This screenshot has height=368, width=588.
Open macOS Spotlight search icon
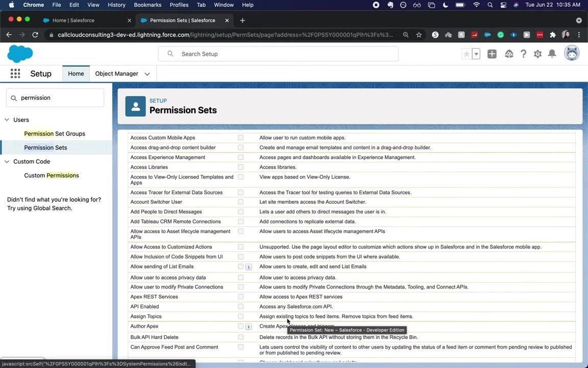coord(490,5)
